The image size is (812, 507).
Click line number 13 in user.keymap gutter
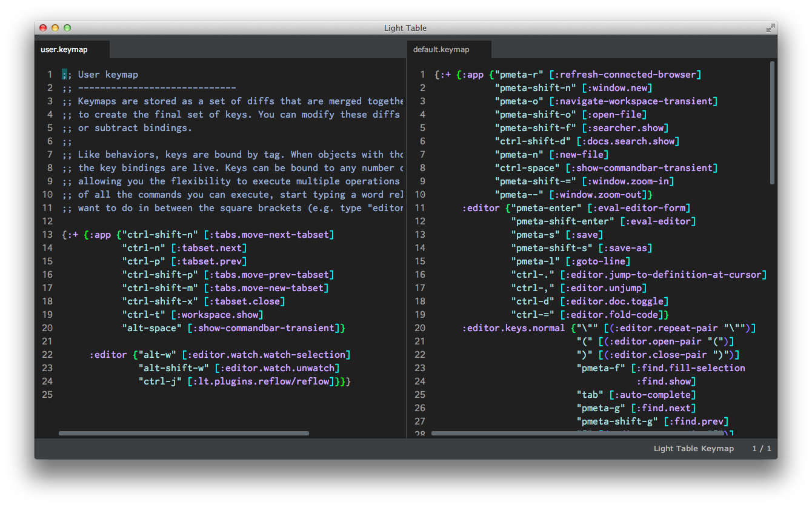48,235
